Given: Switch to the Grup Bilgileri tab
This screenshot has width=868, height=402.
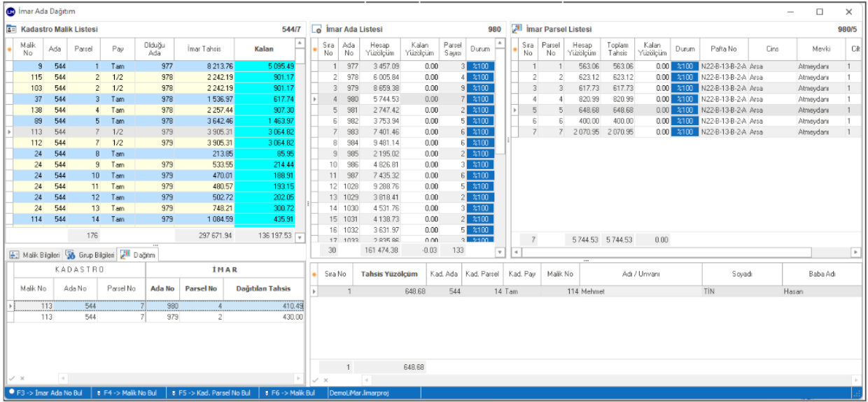Looking at the screenshot, I should pos(90,255).
